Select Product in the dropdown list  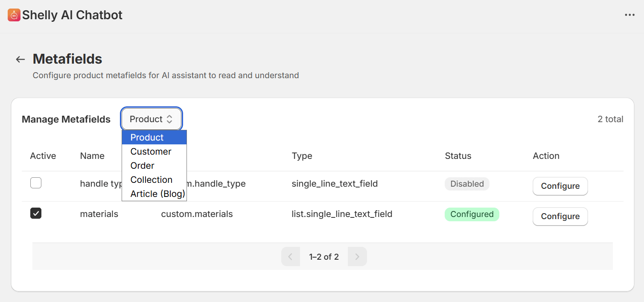click(147, 138)
